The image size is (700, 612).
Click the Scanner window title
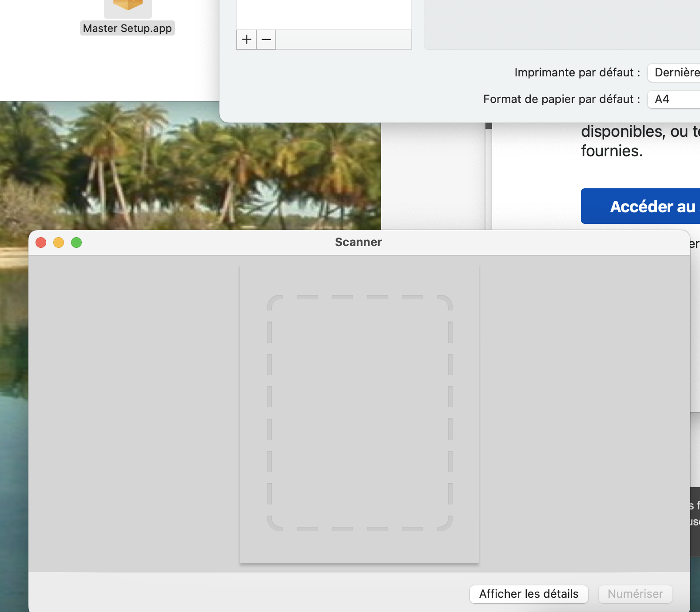click(358, 242)
